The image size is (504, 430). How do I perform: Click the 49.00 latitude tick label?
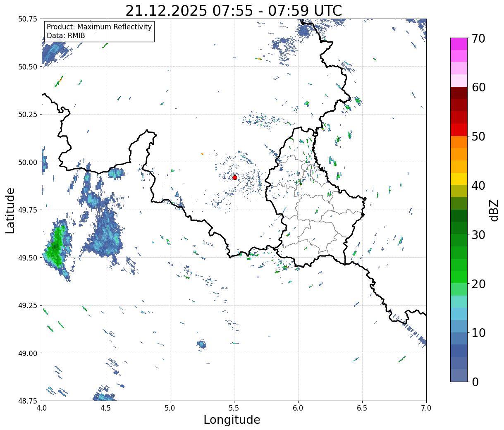tap(28, 353)
